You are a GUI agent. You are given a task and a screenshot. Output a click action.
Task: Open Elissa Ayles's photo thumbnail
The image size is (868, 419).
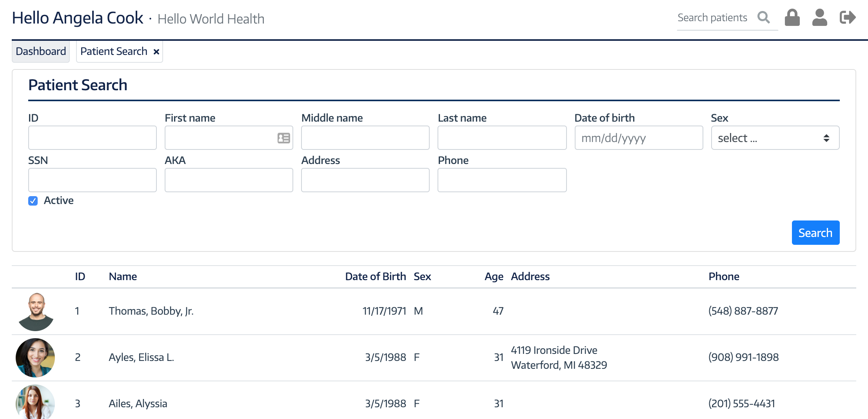35,358
